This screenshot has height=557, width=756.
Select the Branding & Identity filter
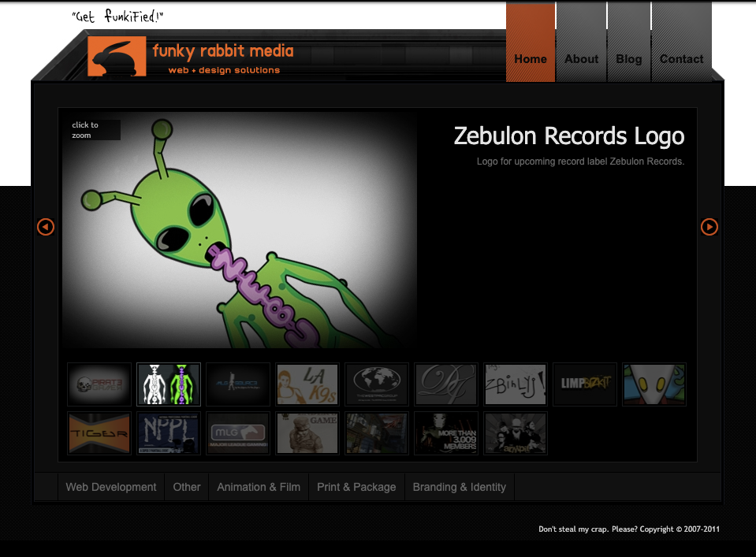click(459, 487)
